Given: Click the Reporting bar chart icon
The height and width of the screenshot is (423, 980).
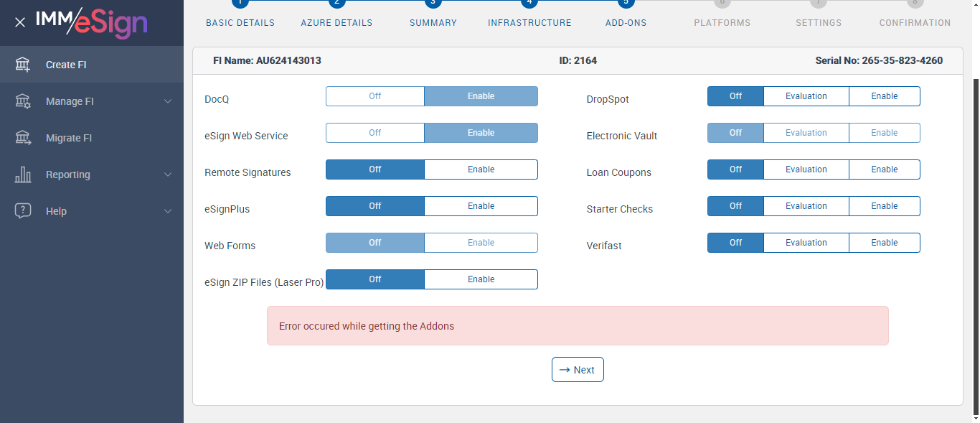Looking at the screenshot, I should pos(23,175).
